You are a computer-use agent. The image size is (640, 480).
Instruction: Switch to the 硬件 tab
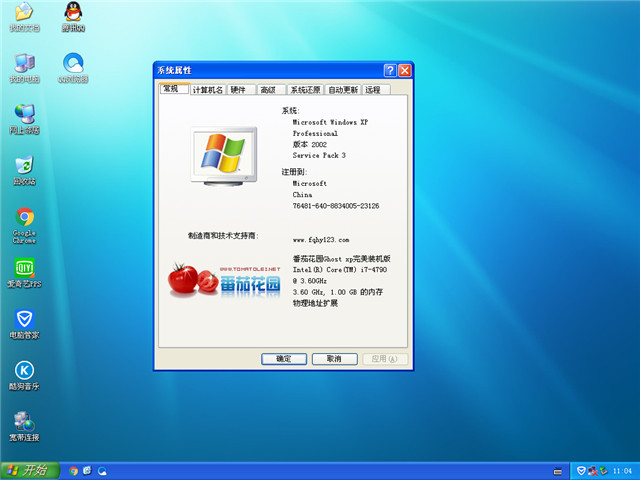[240, 90]
